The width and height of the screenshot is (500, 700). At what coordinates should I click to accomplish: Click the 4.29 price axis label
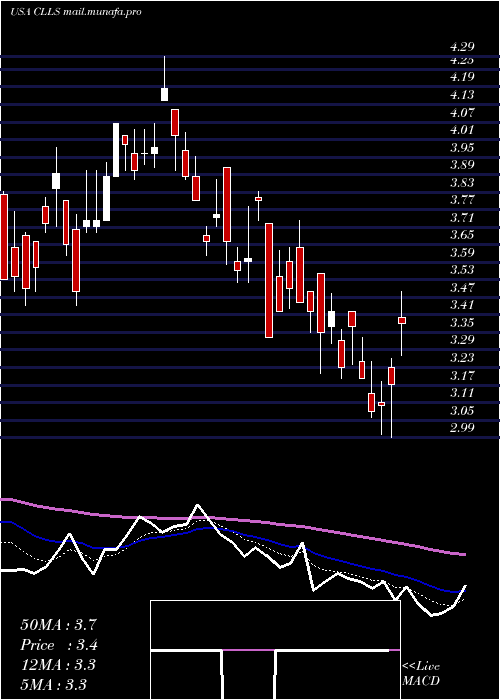(462, 47)
